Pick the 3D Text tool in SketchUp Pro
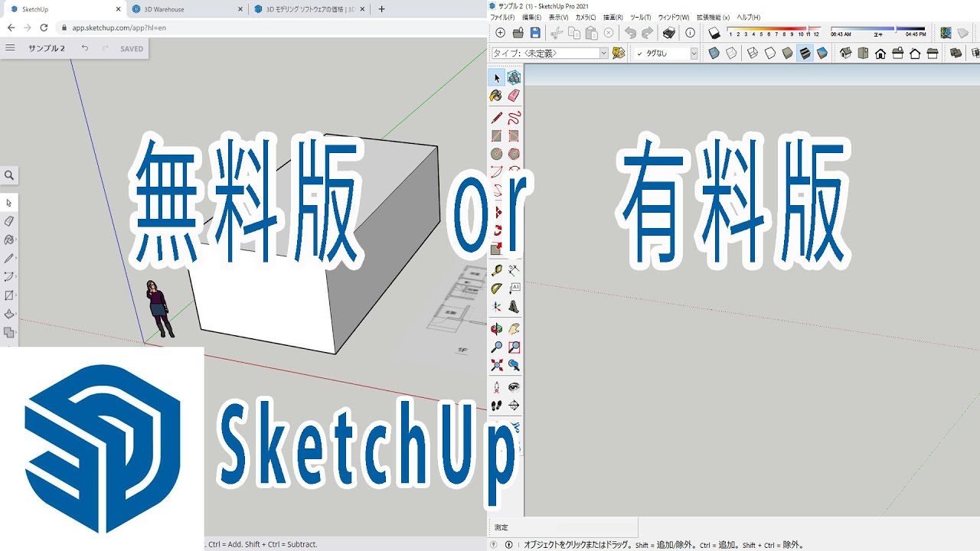Viewport: 980px width, 551px height. tap(514, 307)
